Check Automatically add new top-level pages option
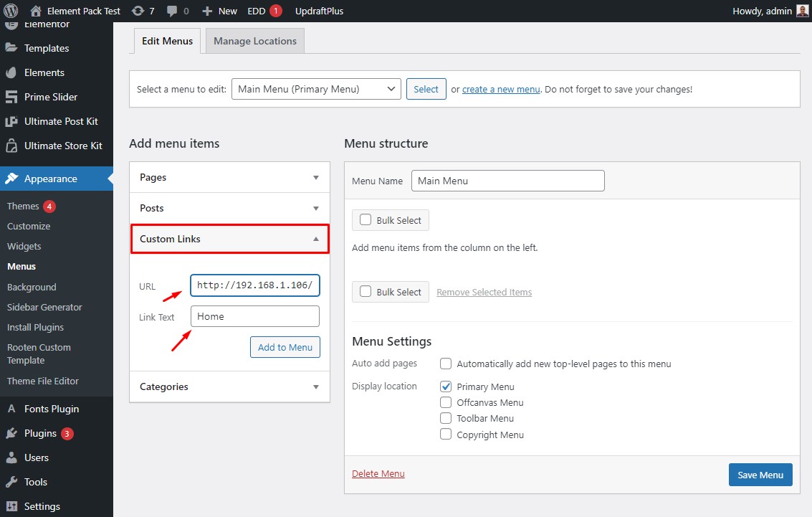This screenshot has height=517, width=812. (x=445, y=364)
